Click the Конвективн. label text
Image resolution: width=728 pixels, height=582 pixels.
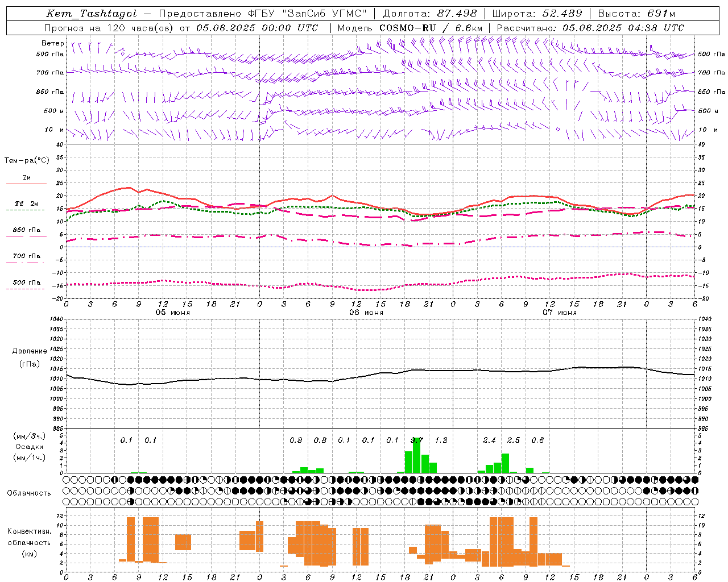coord(29,531)
